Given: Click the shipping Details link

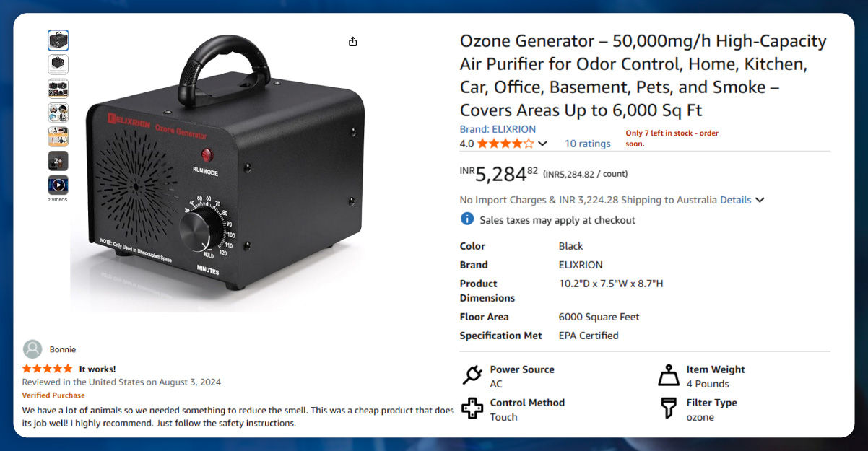Looking at the screenshot, I should click(x=735, y=200).
